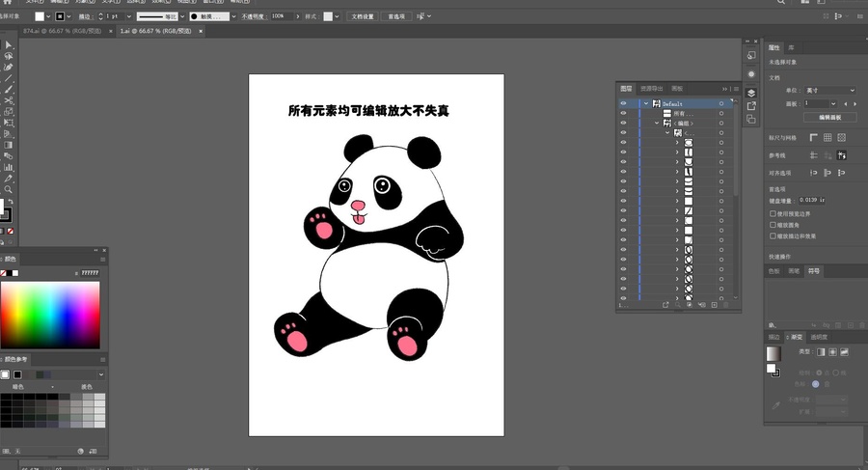This screenshot has height=470, width=868.
Task: Select the Zoom magnifier tool
Action: pyautogui.click(x=9, y=189)
